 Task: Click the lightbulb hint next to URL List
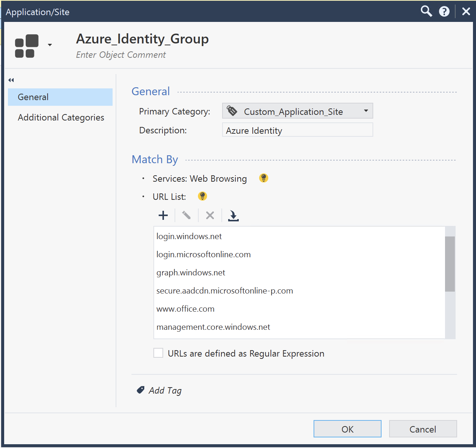tap(202, 196)
